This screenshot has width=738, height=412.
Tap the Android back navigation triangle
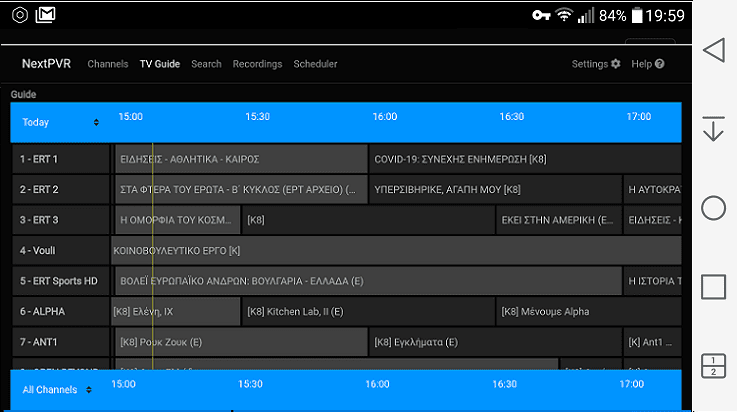(714, 50)
